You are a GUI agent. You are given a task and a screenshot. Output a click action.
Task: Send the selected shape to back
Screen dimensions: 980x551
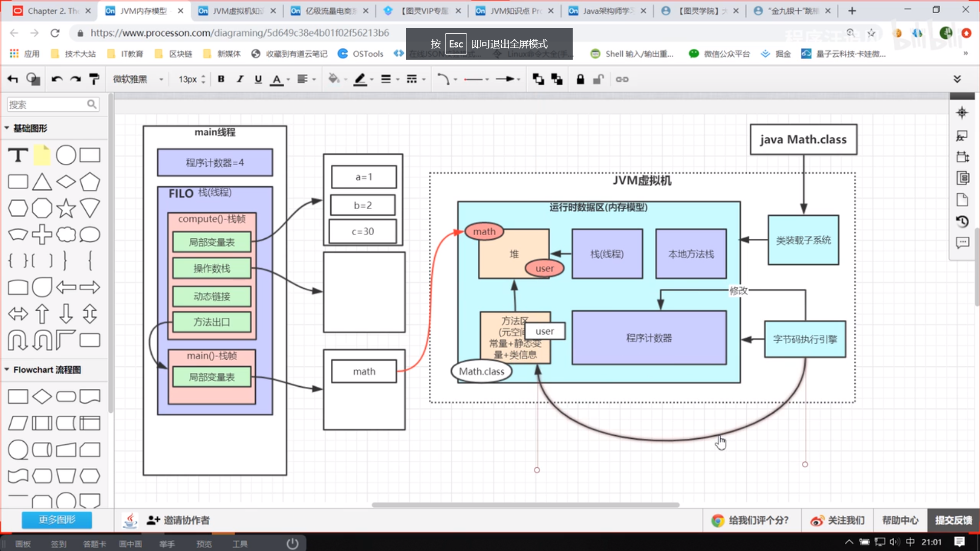tap(556, 79)
